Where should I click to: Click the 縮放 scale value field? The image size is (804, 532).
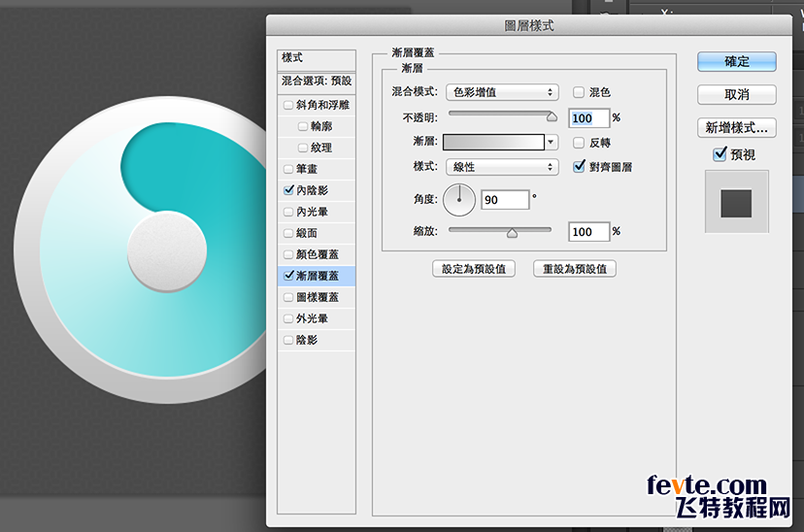click(x=588, y=232)
